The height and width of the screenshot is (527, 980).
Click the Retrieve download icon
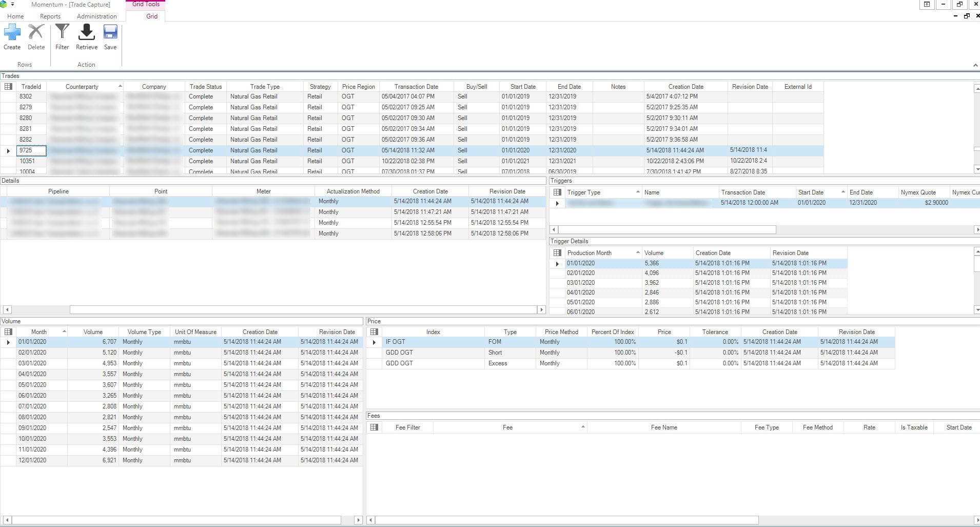[x=86, y=32]
